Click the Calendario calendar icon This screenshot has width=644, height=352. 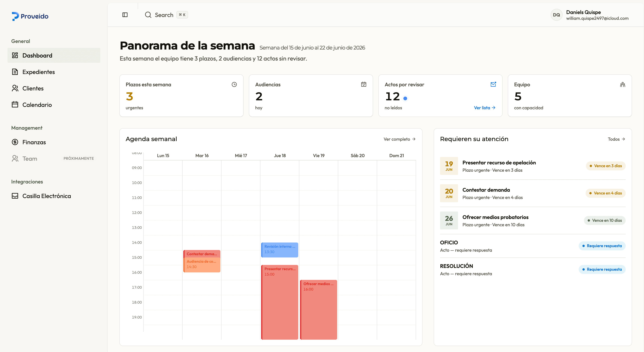[15, 105]
